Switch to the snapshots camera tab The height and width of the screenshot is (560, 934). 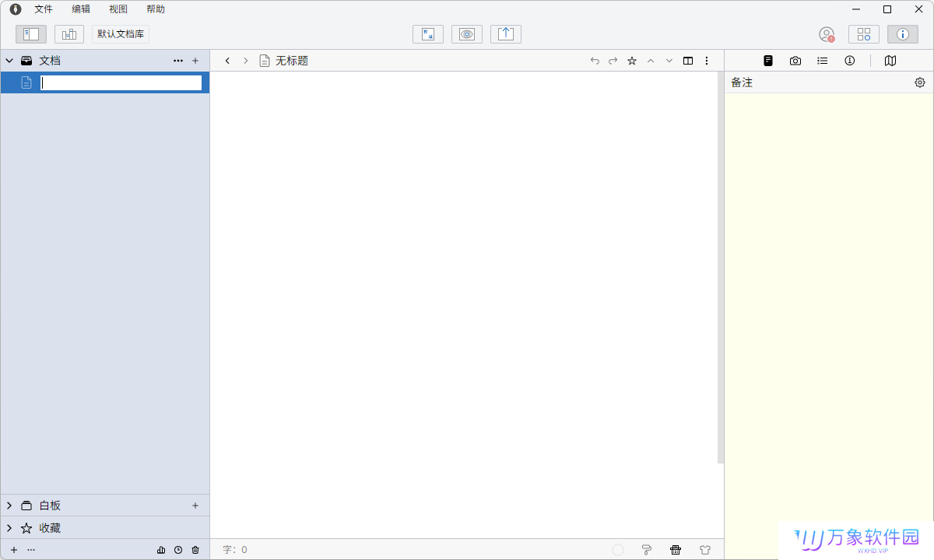click(x=795, y=61)
